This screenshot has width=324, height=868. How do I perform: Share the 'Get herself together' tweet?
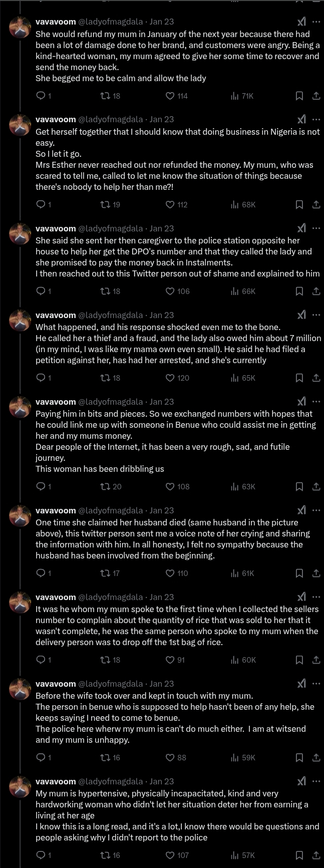coord(316,204)
